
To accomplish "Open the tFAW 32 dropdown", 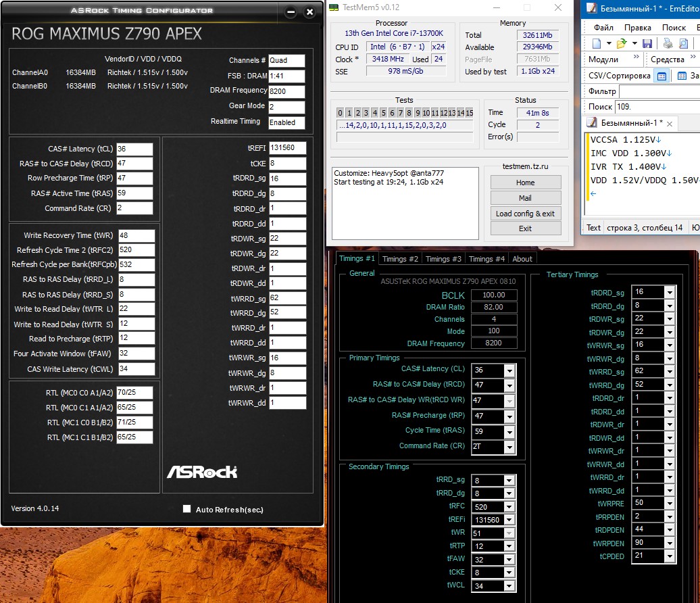I will (509, 560).
